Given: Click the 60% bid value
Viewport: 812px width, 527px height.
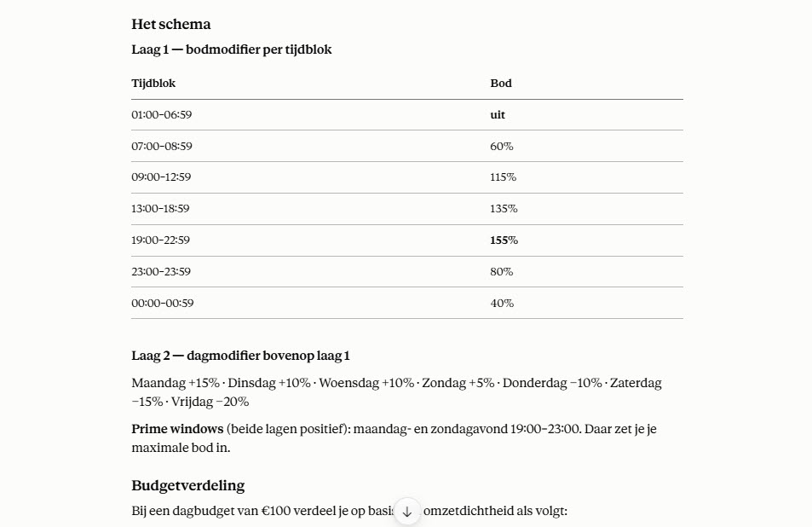Looking at the screenshot, I should (x=502, y=146).
